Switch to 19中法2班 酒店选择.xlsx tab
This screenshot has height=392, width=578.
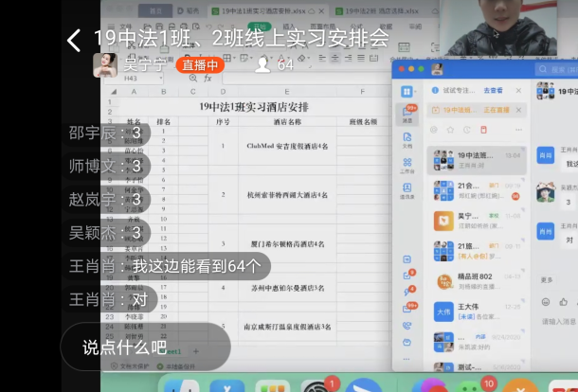[382, 11]
